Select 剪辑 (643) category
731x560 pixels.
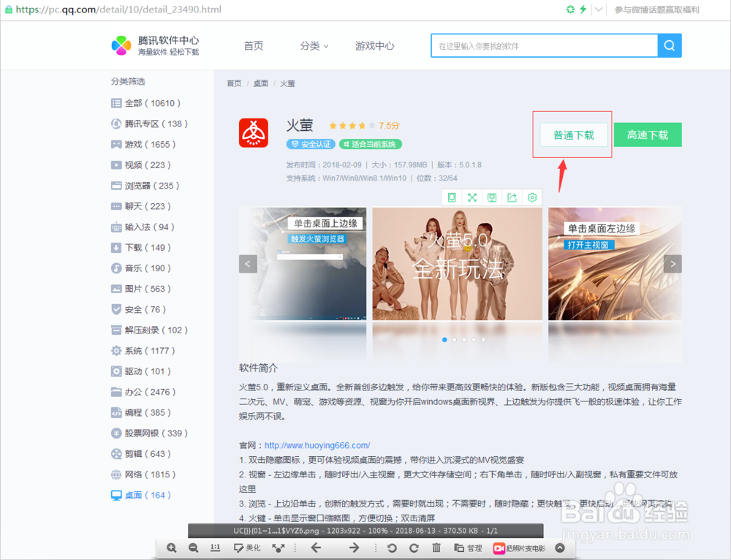click(x=141, y=454)
